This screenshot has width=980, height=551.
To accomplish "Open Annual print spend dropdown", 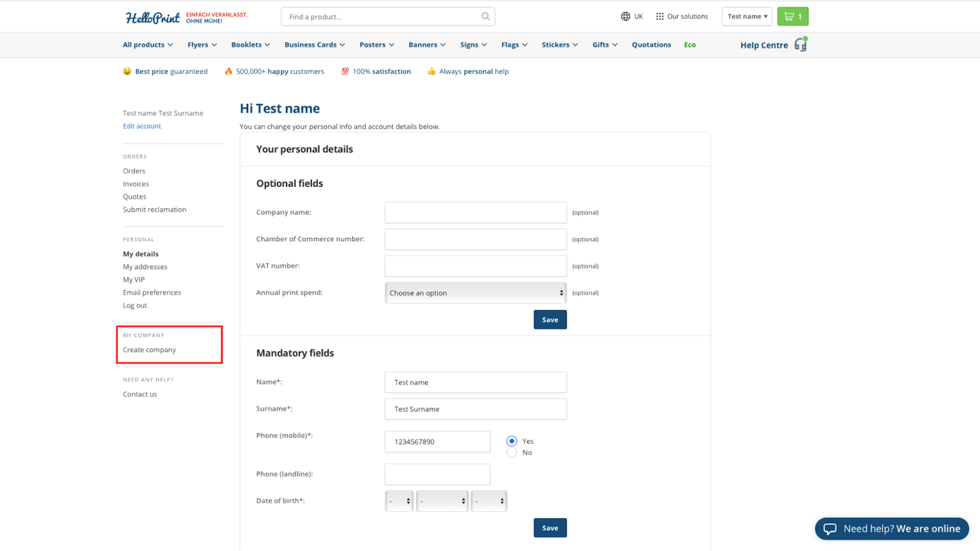I will coord(476,293).
